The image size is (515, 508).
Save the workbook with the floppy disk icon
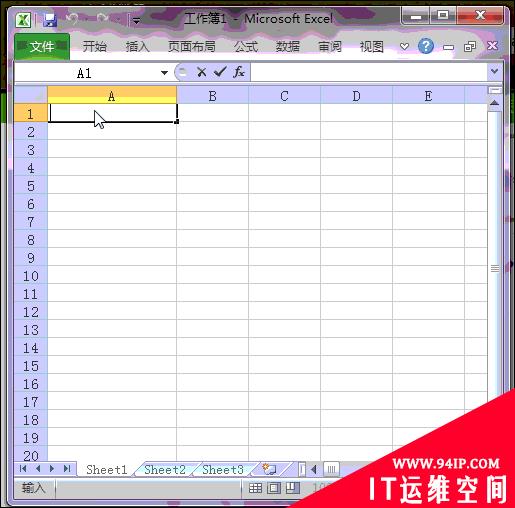point(50,20)
